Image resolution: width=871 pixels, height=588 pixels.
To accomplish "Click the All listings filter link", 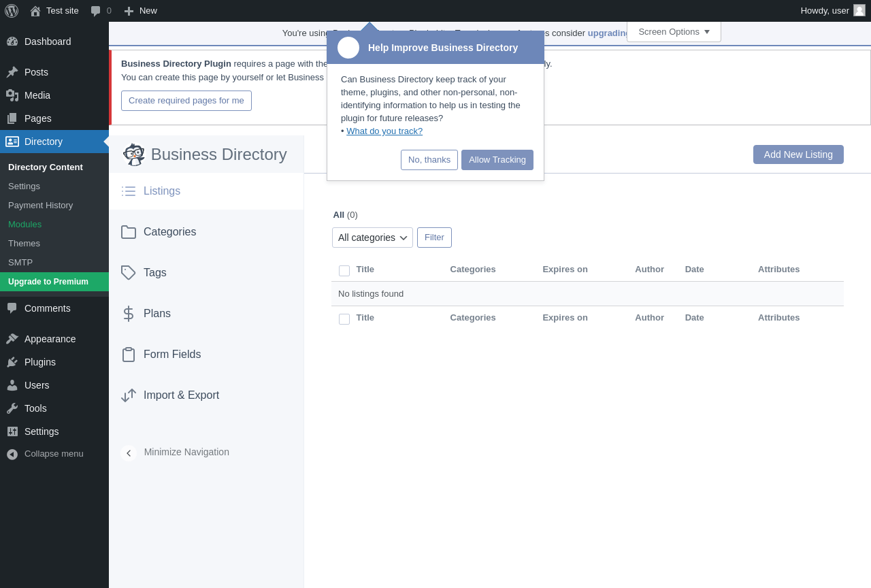I will pyautogui.click(x=339, y=215).
